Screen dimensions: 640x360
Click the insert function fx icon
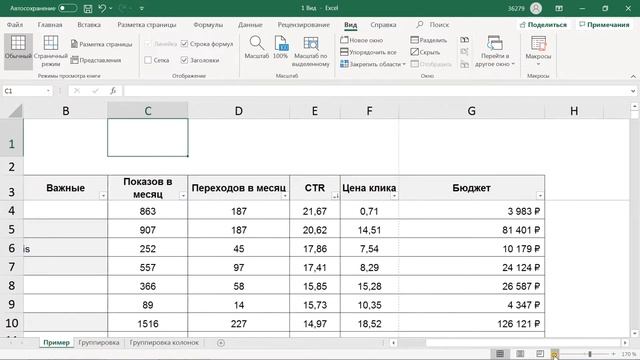[x=113, y=91]
